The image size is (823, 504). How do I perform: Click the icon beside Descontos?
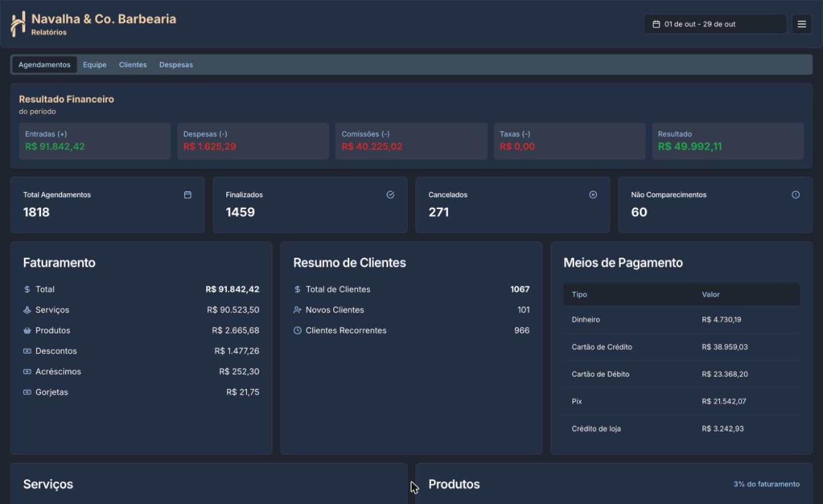pos(27,351)
